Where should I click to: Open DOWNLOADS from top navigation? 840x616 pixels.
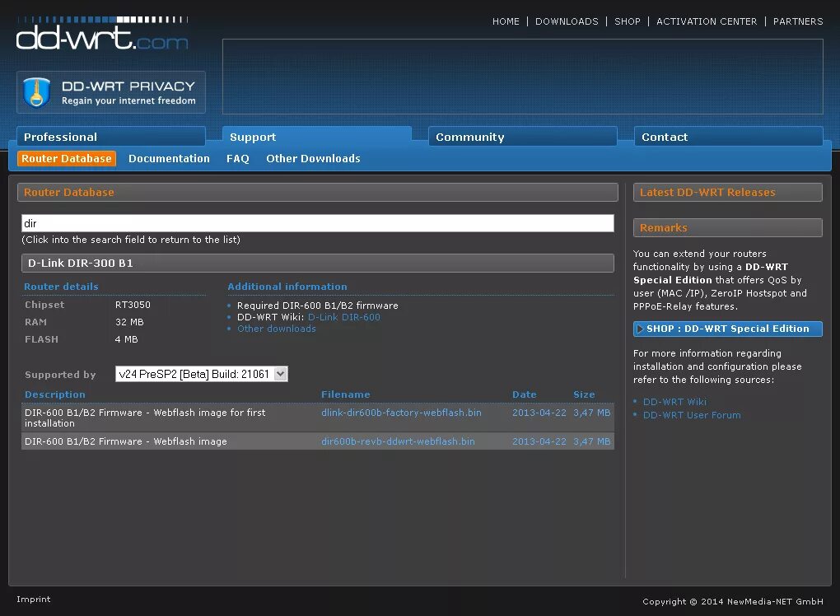pyautogui.click(x=567, y=21)
